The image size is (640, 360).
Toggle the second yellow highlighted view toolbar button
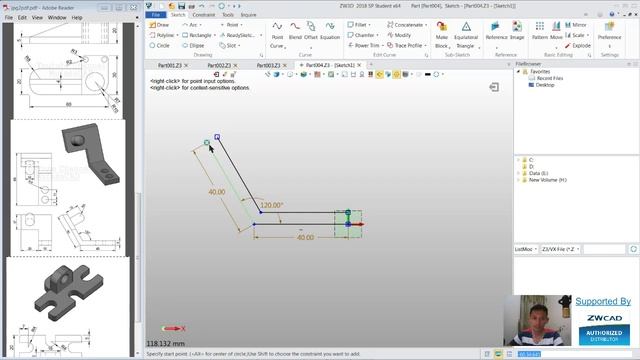(396, 74)
